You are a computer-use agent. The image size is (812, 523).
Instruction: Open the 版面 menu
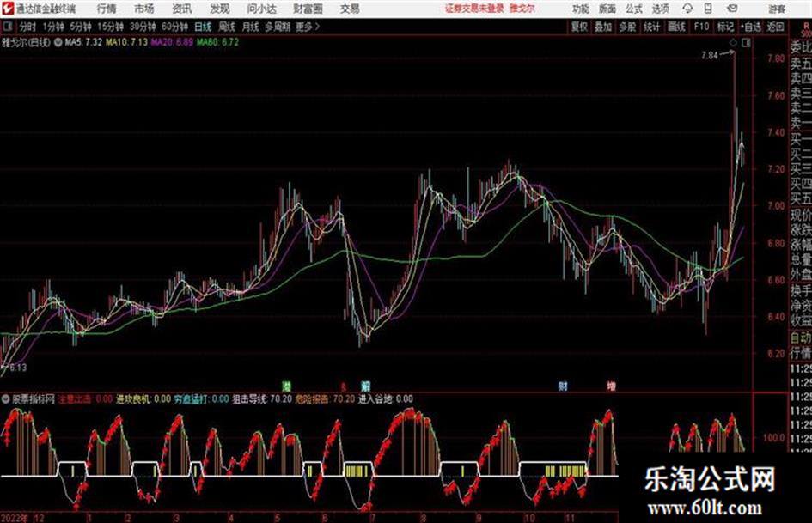[x=607, y=9]
